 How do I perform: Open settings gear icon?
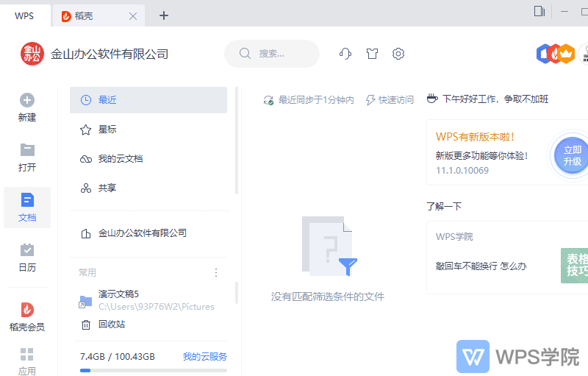398,54
